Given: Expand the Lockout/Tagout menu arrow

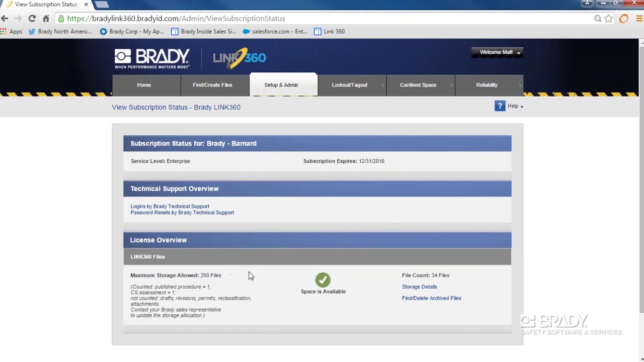Looking at the screenshot, I should point(383,85).
